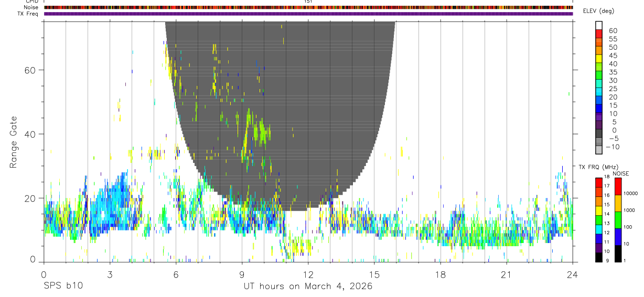Click the orange swatch in the NOISE color bar
644x297 pixels.
pyautogui.click(x=618, y=203)
